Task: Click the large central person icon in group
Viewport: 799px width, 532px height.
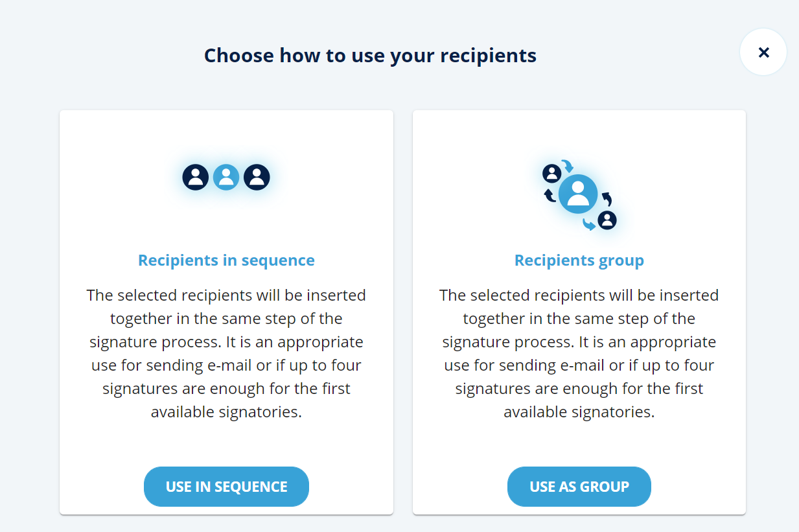Action: pos(578,194)
